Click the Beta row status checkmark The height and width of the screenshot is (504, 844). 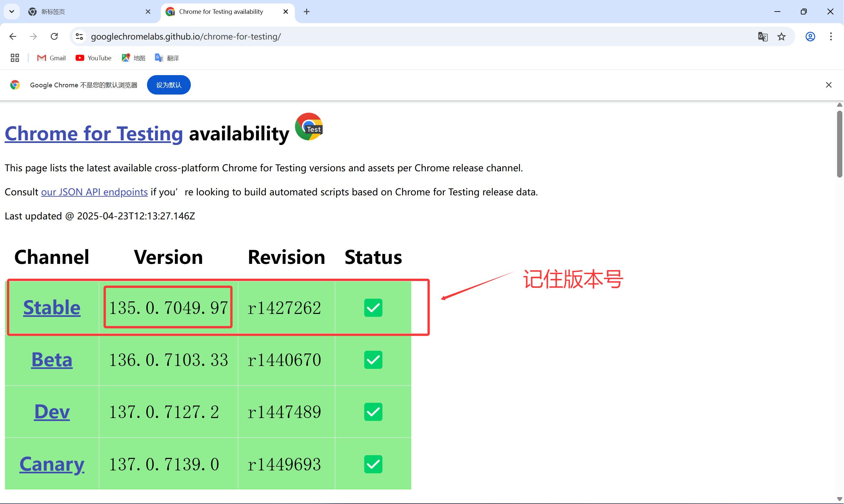(373, 360)
